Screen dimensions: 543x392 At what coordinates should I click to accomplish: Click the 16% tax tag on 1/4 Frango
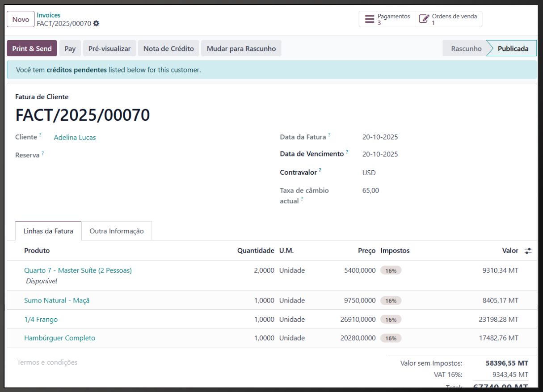[x=391, y=320]
